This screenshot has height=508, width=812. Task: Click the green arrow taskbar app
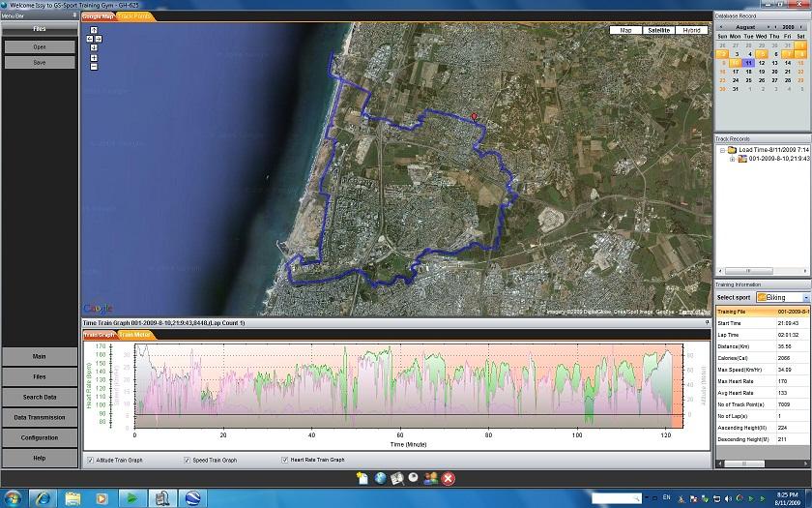click(132, 498)
